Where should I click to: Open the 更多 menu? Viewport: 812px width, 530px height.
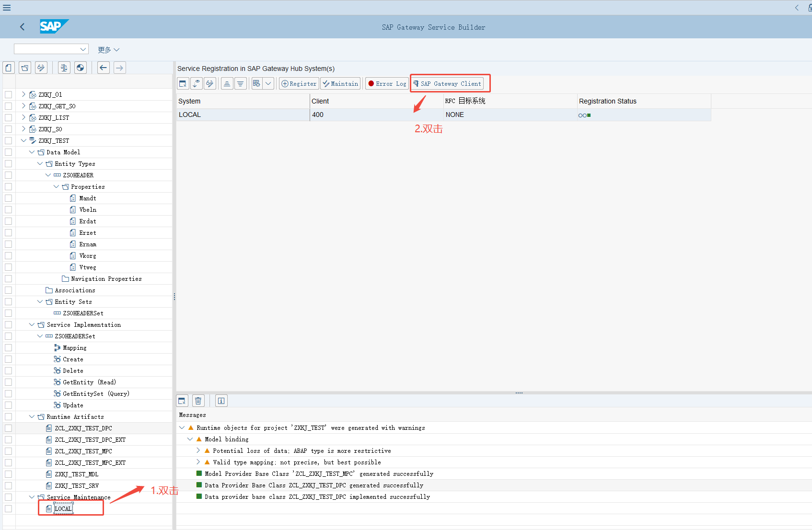108,50
